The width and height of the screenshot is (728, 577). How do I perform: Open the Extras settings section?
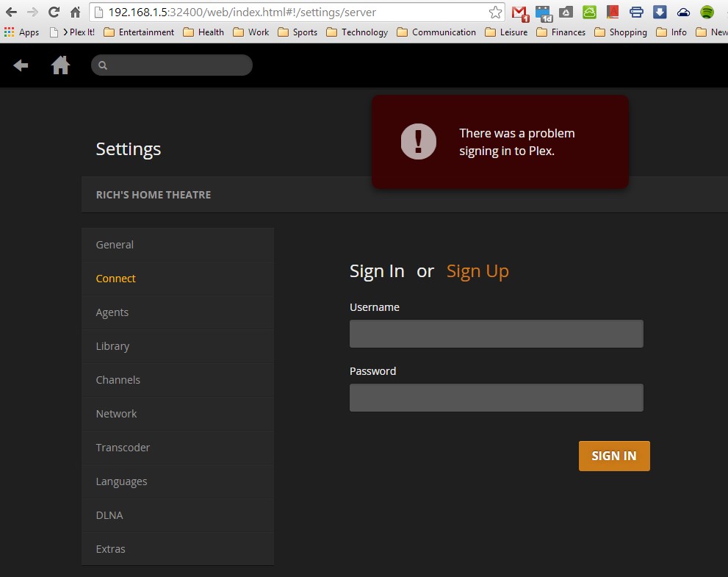coord(178,549)
